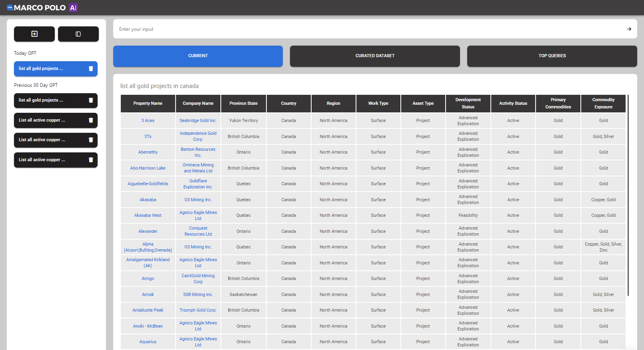The image size is (644, 350).
Task: Open Amalgamated Kirkland (AK) property link
Action: click(x=148, y=263)
